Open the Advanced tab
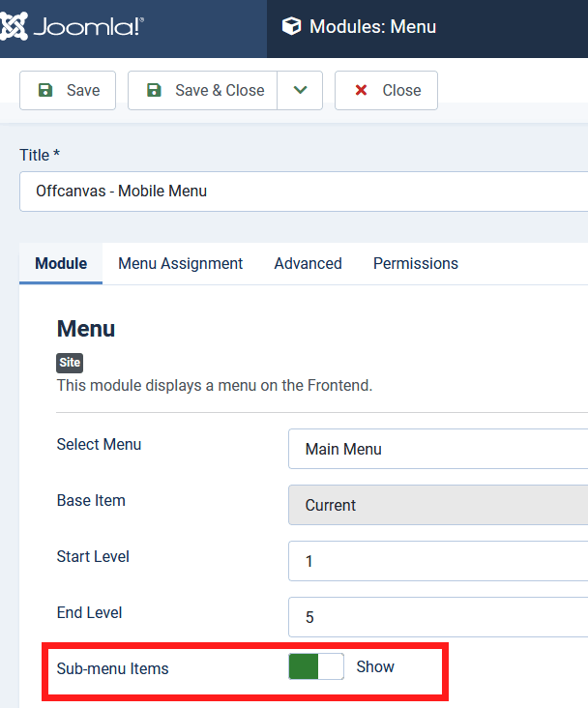The image size is (588, 708). (x=308, y=263)
